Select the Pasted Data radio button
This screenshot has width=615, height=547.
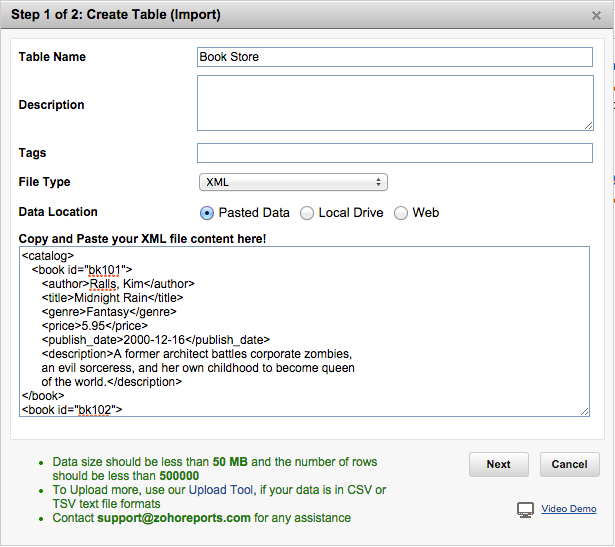(x=207, y=213)
